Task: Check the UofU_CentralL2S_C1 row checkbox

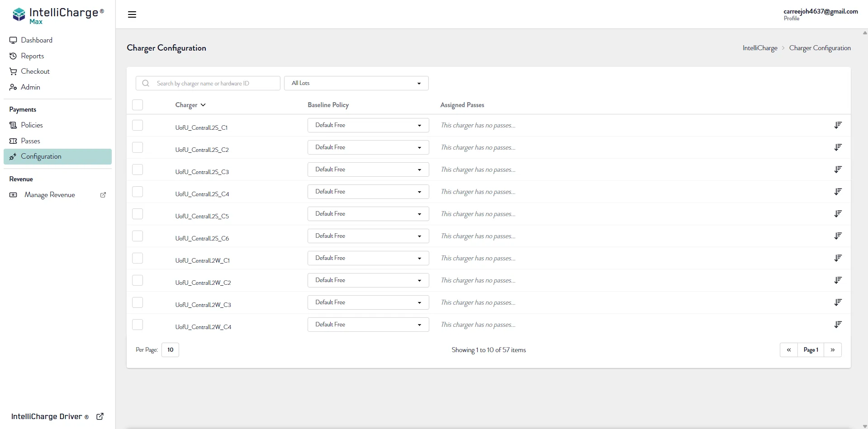Action: click(138, 125)
